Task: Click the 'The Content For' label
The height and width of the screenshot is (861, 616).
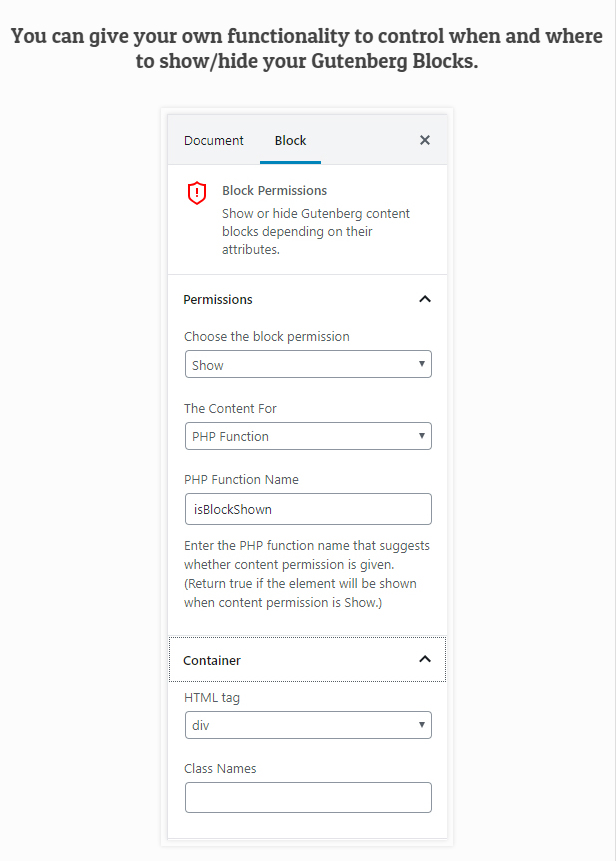Action: coord(230,408)
